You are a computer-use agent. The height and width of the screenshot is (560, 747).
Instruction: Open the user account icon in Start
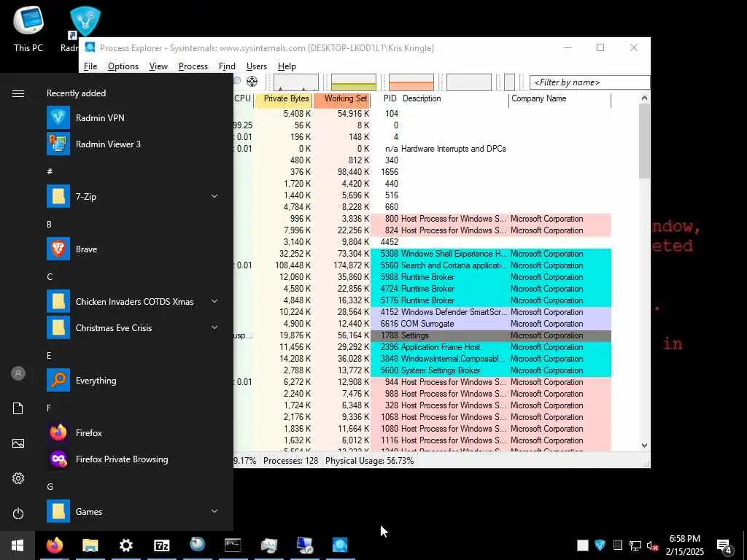click(18, 373)
